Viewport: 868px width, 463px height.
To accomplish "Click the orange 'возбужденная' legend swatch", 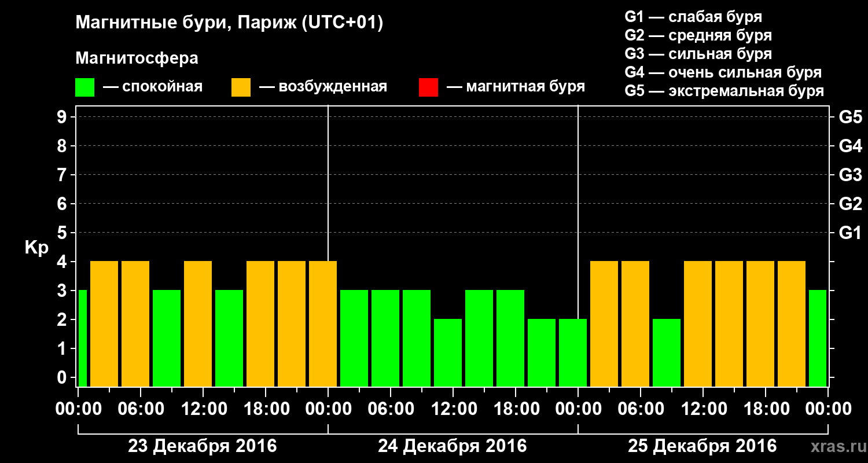I will [241, 87].
